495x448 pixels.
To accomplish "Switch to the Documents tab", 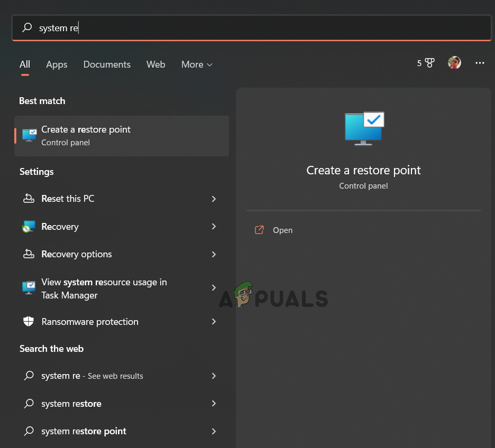I will (x=107, y=64).
